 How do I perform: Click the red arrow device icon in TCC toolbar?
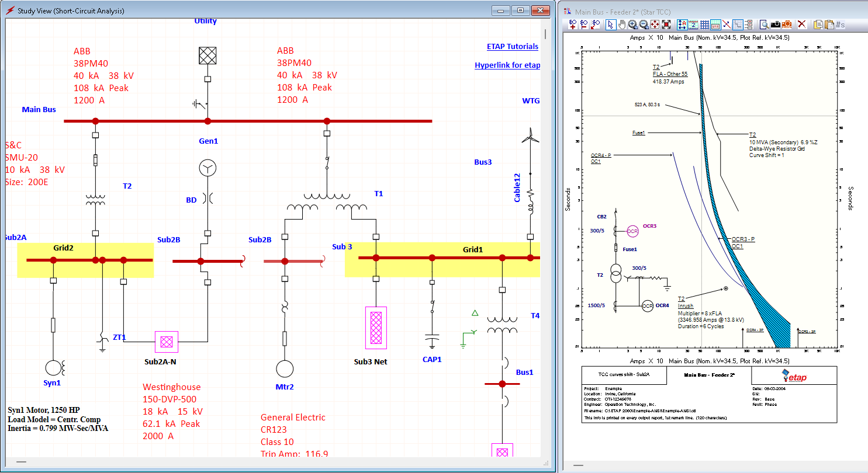click(x=595, y=25)
